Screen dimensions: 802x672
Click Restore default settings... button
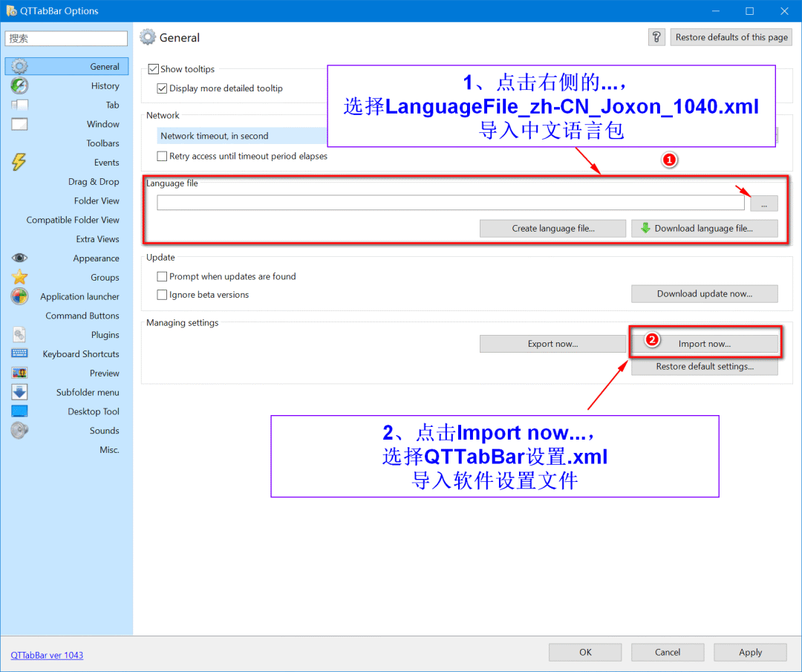[704, 367]
